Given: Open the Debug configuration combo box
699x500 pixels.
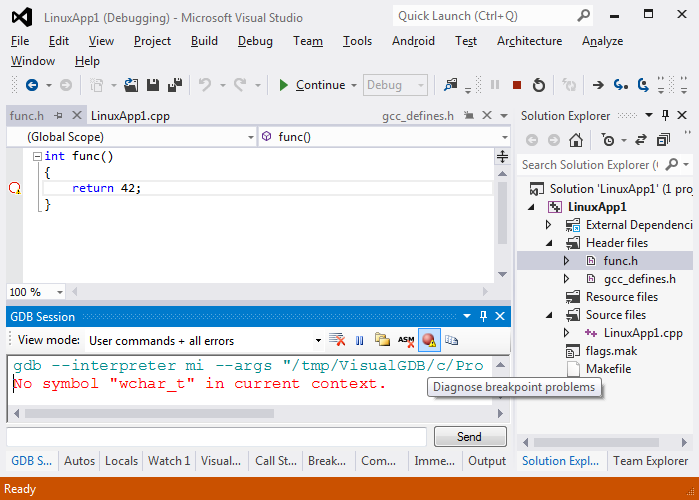Looking at the screenshot, I should 395,85.
